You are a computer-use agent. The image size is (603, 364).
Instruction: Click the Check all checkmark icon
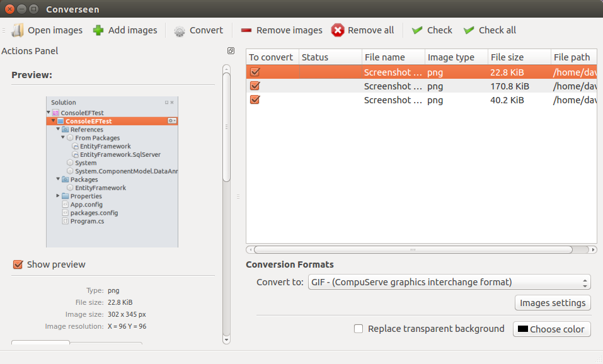(469, 30)
